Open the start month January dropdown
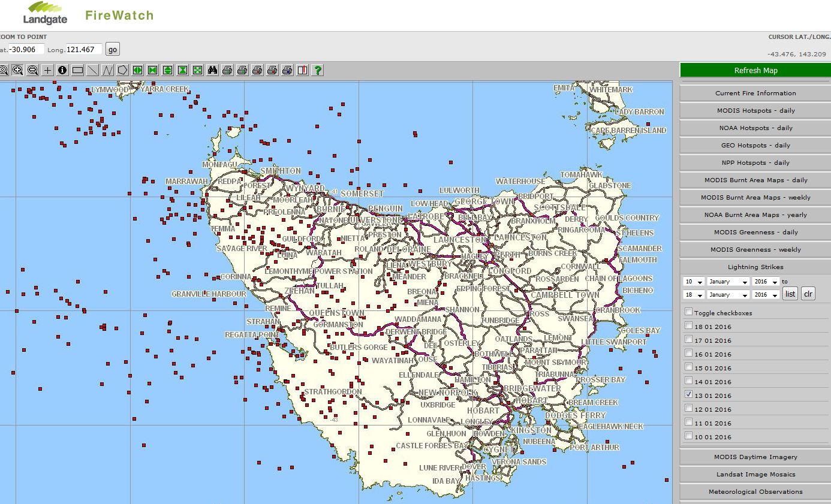This screenshot has width=831, height=504. 728,282
